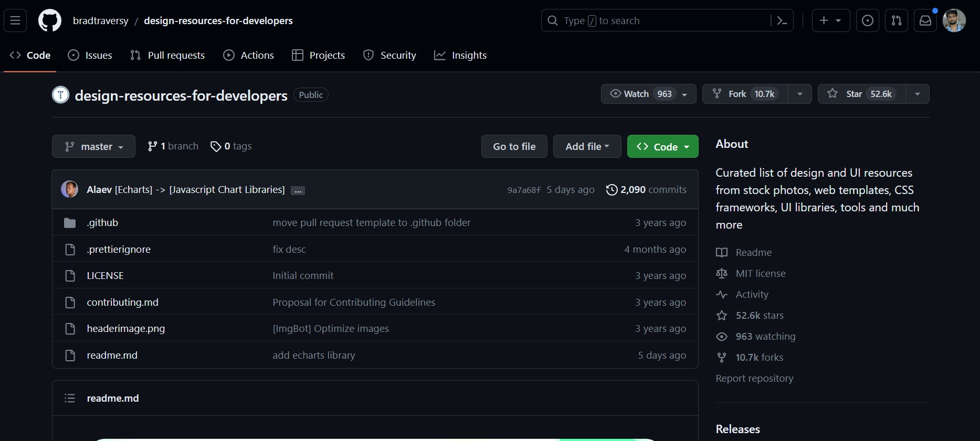Switch to the Projects tab
Screen dimensions: 980x441
tap(319, 55)
